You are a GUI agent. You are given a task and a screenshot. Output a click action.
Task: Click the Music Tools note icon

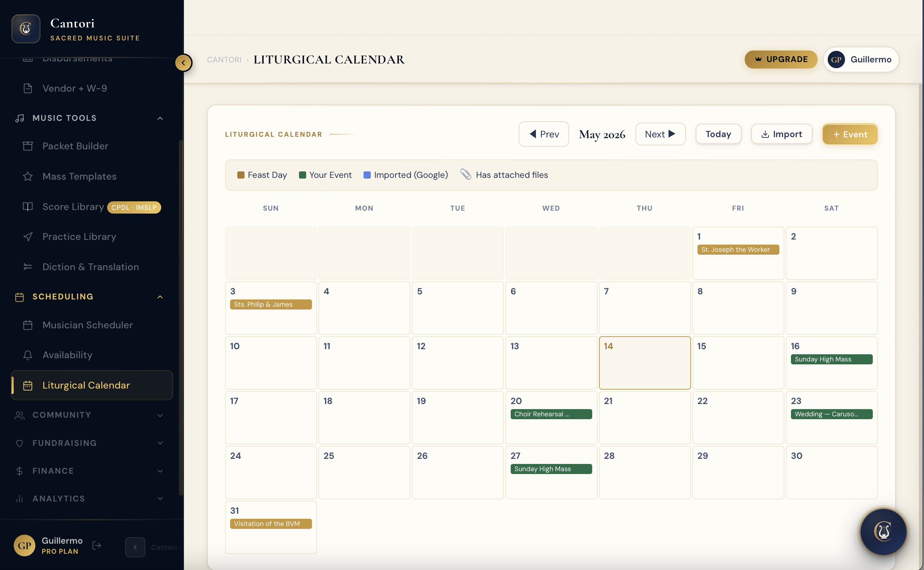[19, 118]
